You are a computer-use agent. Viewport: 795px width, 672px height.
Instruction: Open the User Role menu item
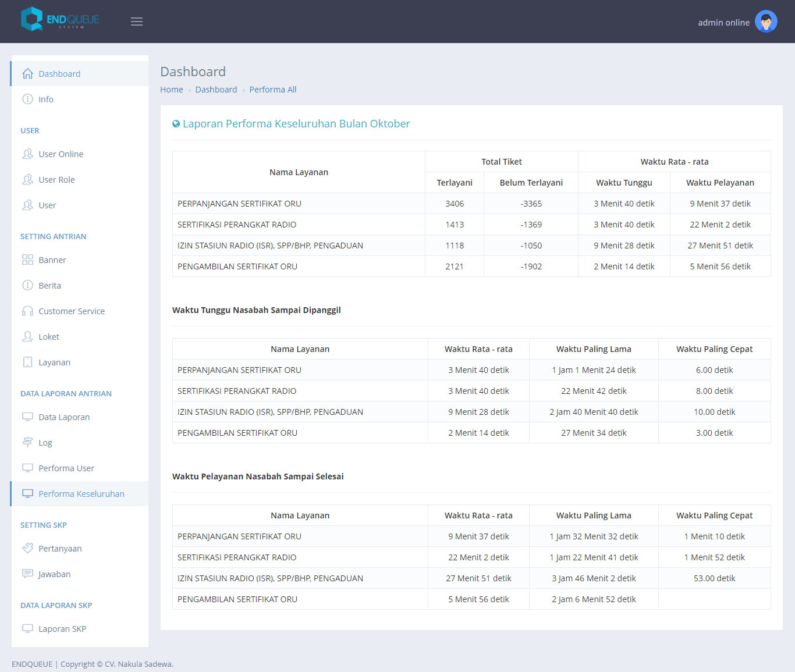(56, 180)
